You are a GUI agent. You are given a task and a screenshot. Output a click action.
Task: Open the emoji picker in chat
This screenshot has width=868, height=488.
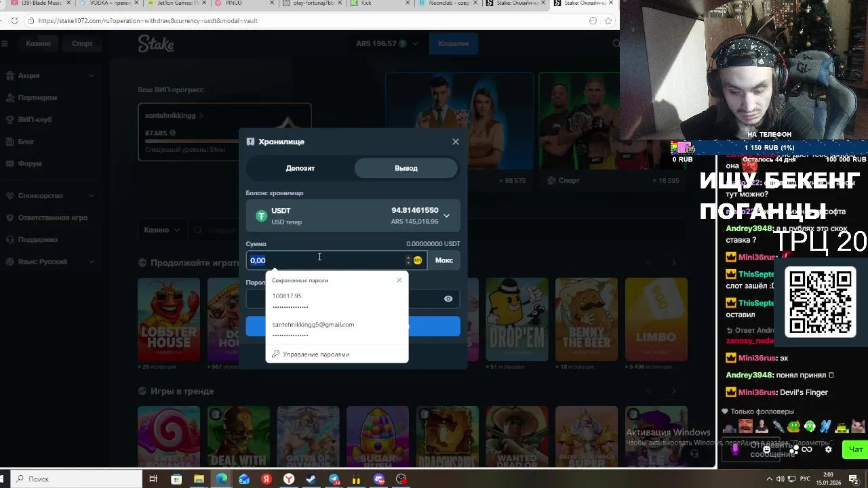[x=767, y=449]
